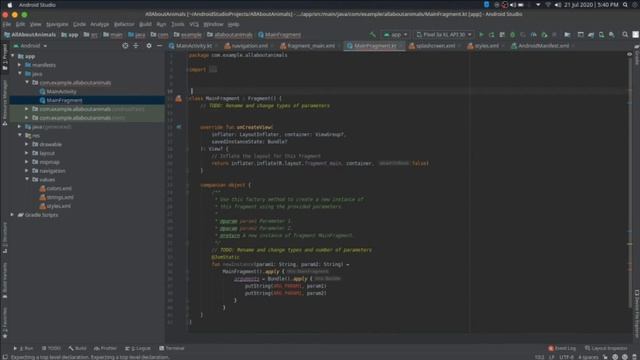Expand the manifests folder
The image size is (640, 360).
click(x=20, y=65)
